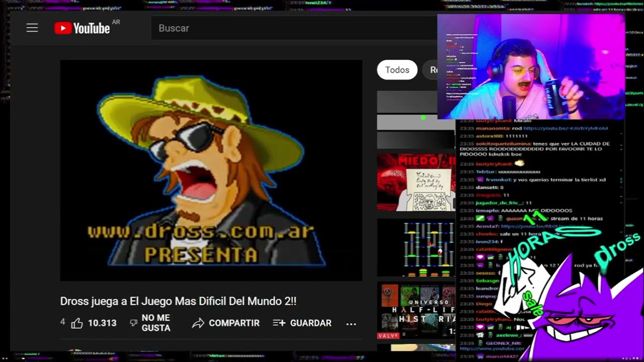
Task: Click chat username astorx100
Action: point(490,136)
